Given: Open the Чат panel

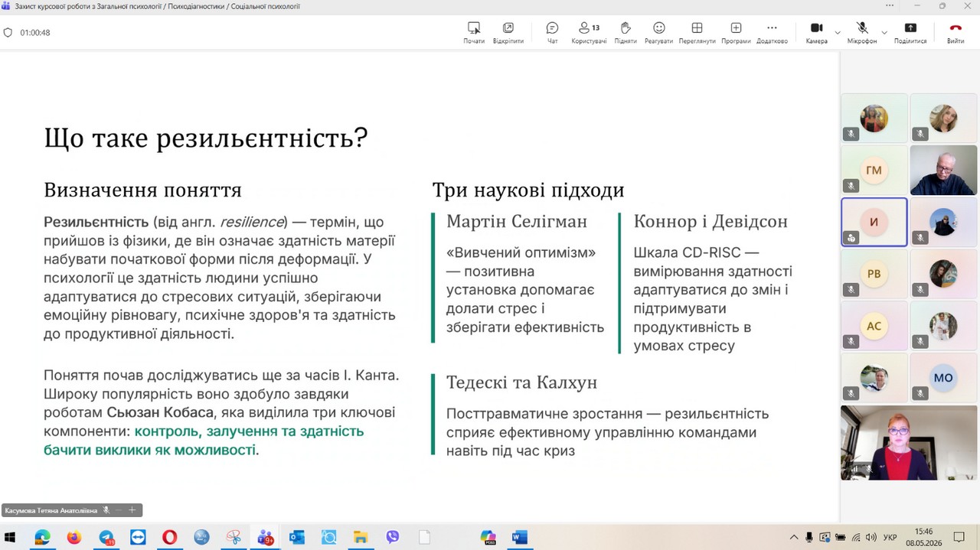Looking at the screenshot, I should click(552, 32).
